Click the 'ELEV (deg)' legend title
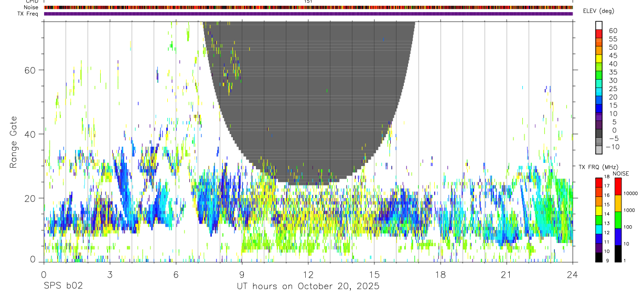Image resolution: width=644 pixels, height=297 pixels. 599,11
